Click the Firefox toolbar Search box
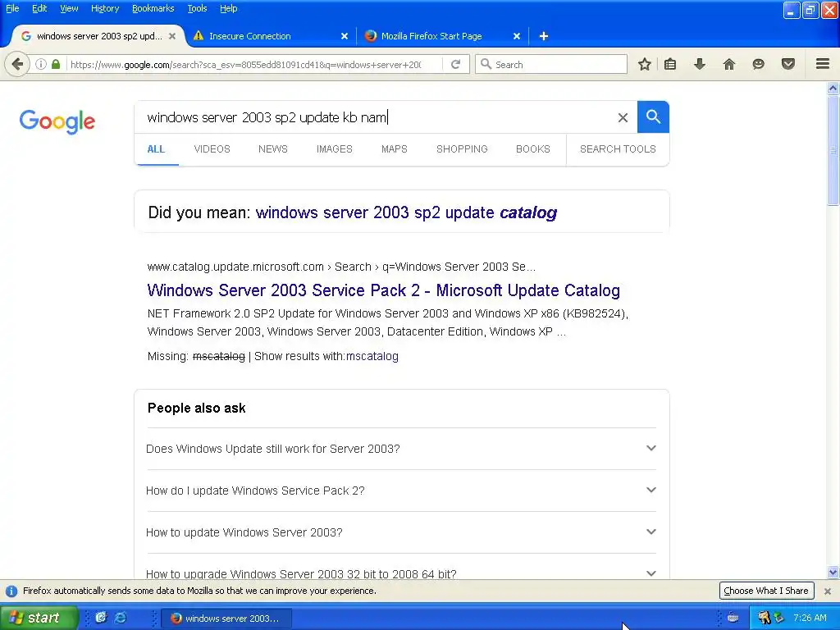This screenshot has width=840, height=630. tap(551, 64)
